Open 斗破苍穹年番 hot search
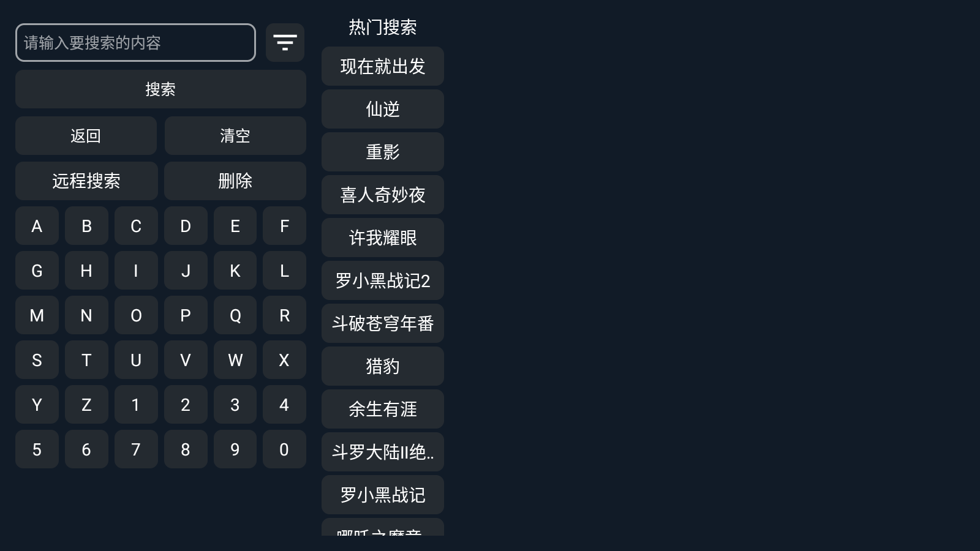980x551 pixels. click(x=382, y=323)
